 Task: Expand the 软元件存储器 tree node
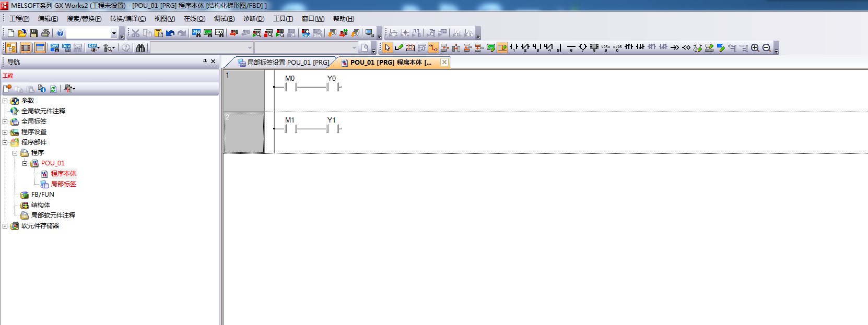point(5,226)
